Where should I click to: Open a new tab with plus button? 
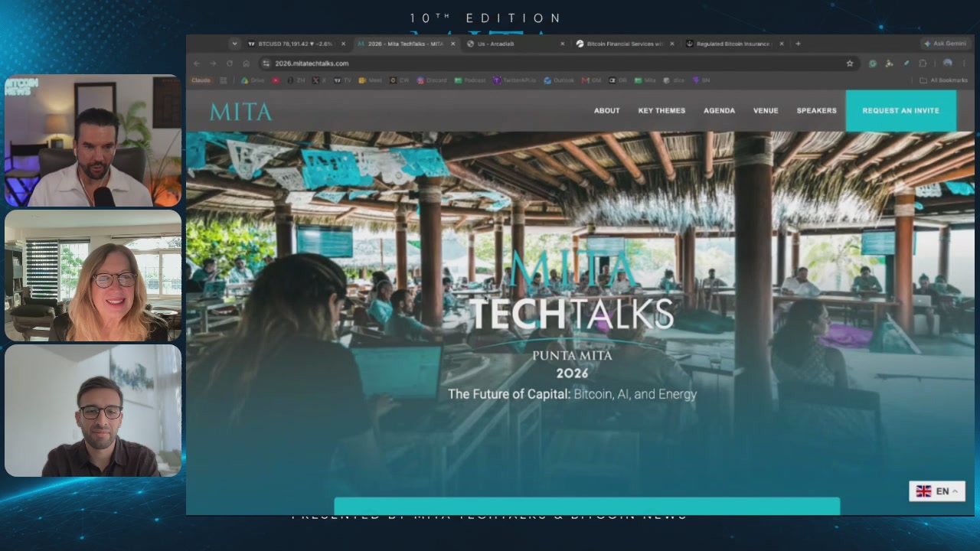click(798, 44)
